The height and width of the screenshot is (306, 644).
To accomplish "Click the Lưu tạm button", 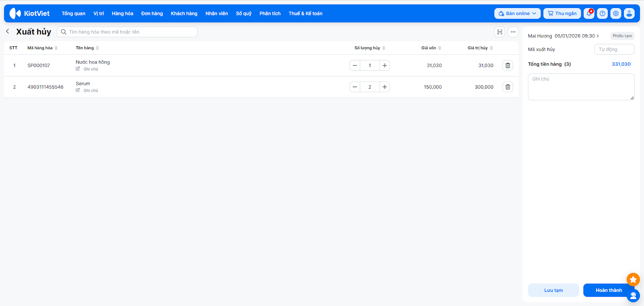I will [x=553, y=290].
